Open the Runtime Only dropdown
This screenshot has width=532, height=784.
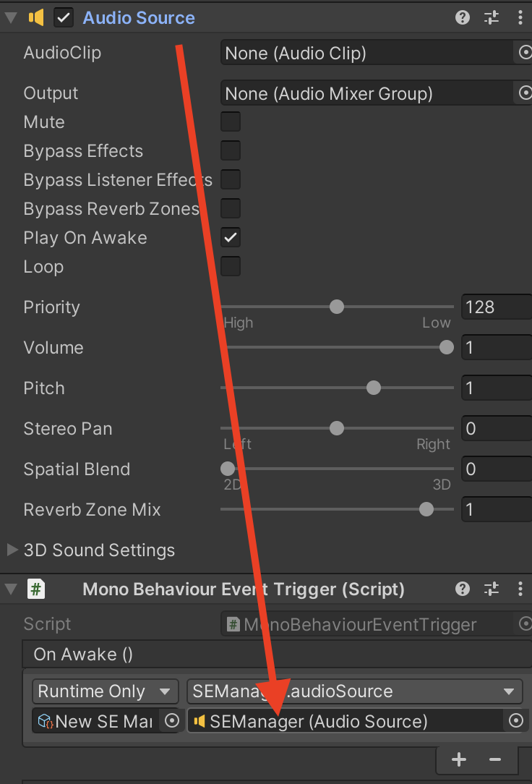click(105, 691)
